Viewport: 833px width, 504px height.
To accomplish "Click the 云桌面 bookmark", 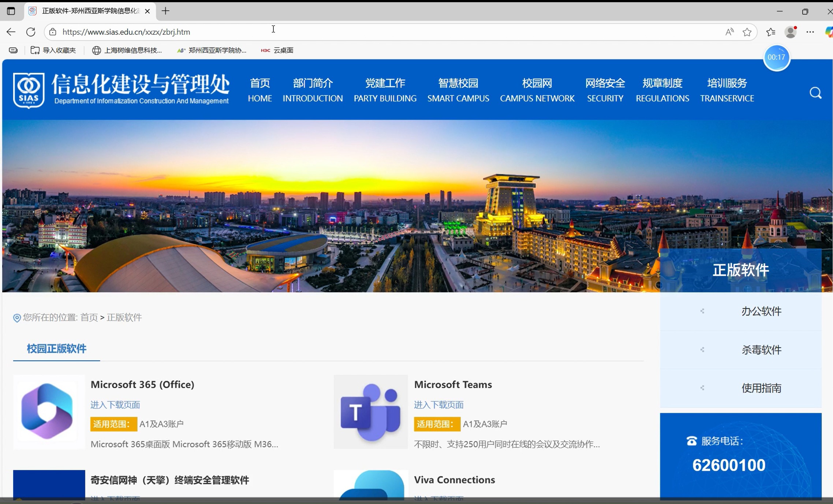I will (277, 50).
